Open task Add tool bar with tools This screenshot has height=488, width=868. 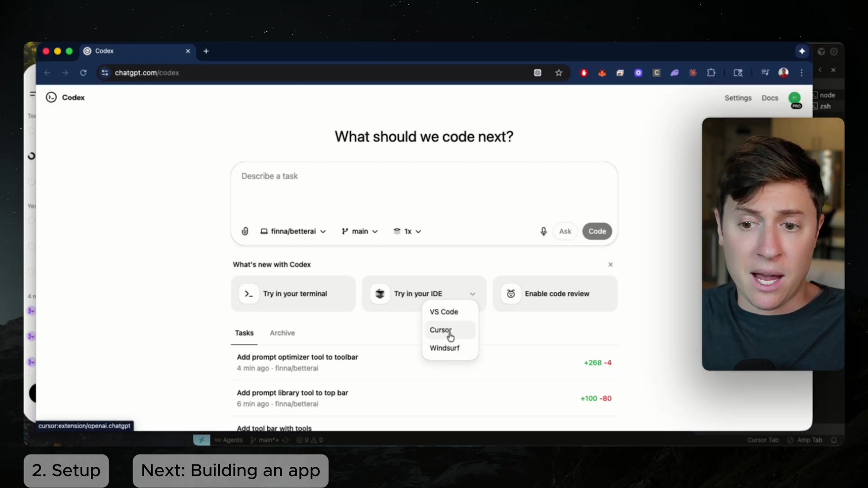click(274, 428)
